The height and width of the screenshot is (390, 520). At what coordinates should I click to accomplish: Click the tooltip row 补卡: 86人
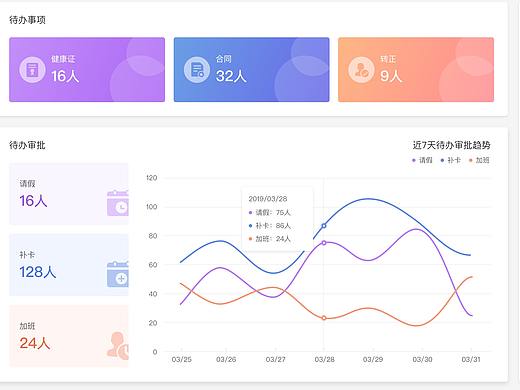click(270, 226)
